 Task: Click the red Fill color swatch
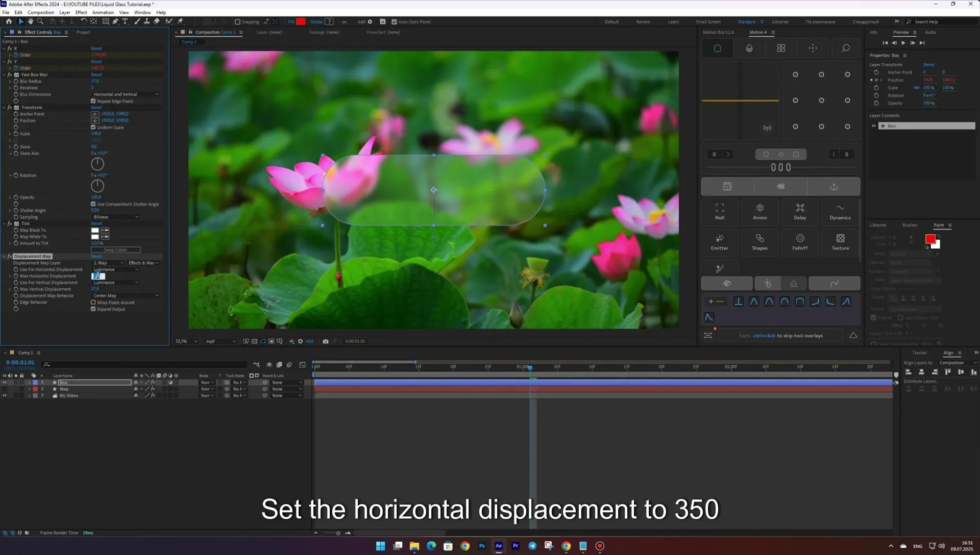(301, 21)
